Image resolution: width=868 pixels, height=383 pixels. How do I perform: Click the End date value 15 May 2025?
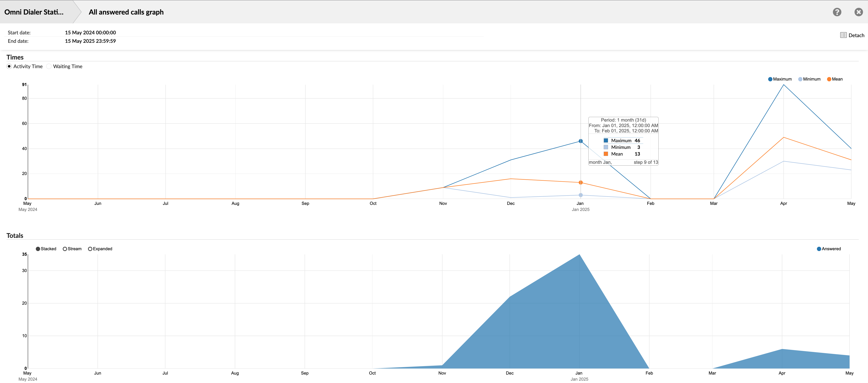[x=90, y=41]
